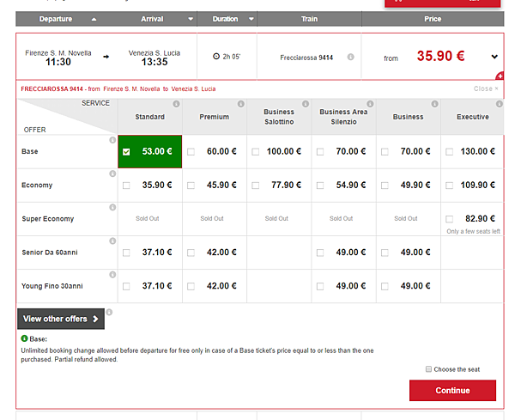The height and width of the screenshot is (420, 515).
Task: Select Economy Premium 45.90 € fare
Action: (191, 186)
